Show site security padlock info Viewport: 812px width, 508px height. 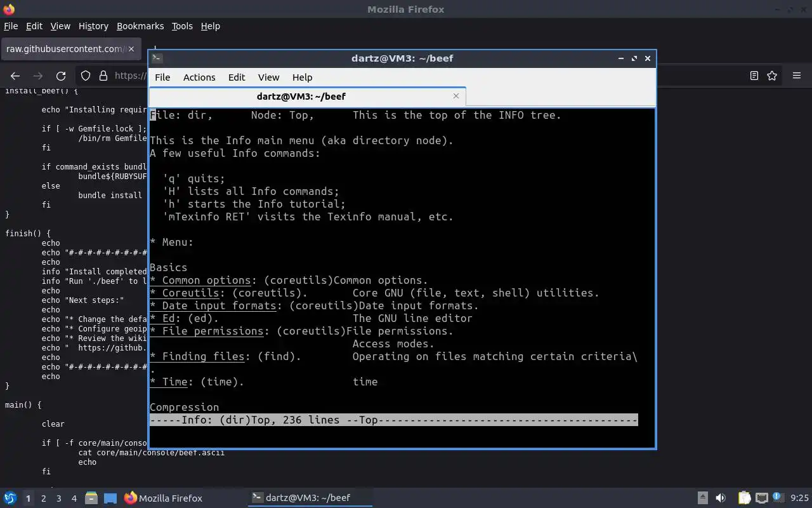click(103, 76)
